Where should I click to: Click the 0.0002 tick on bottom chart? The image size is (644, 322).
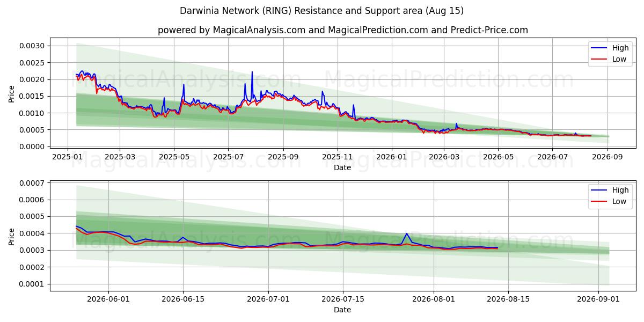tap(32, 267)
